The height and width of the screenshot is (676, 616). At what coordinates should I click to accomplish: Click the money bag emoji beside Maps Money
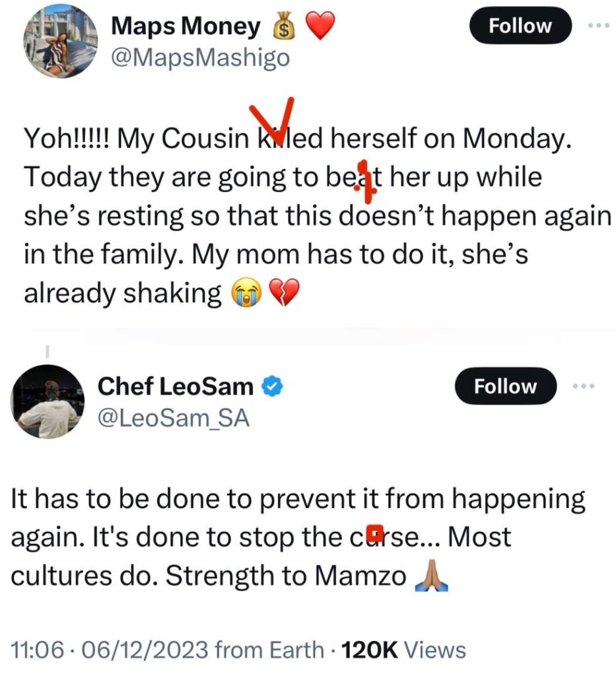(x=282, y=28)
